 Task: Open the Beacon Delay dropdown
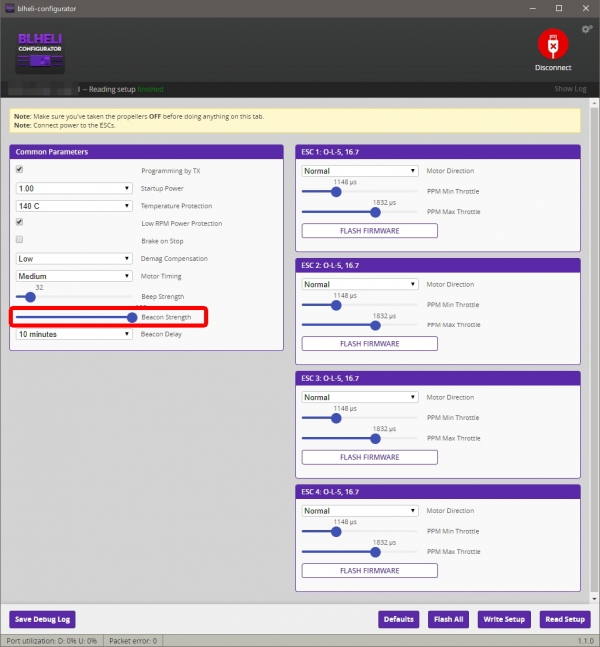(x=74, y=334)
